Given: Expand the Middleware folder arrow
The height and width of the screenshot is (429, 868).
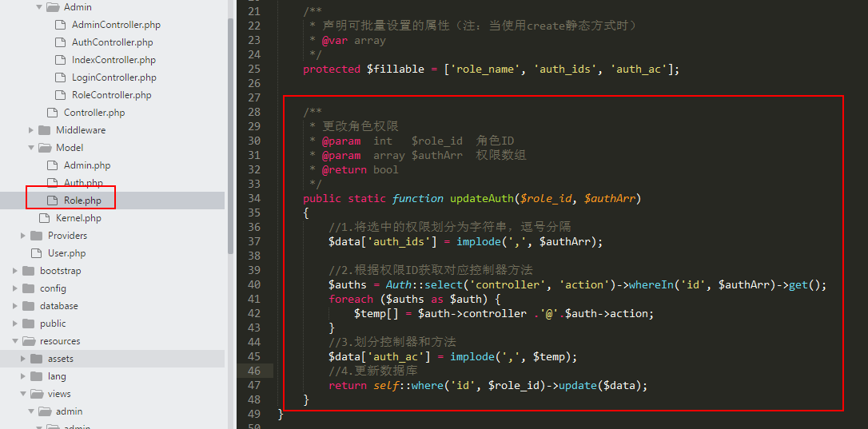Looking at the screenshot, I should point(31,130).
